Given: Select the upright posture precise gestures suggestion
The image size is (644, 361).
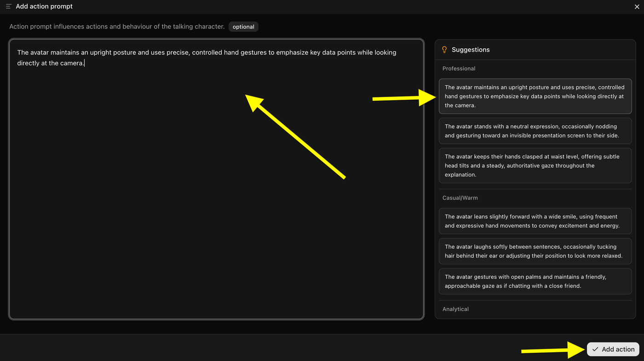Looking at the screenshot, I should [x=535, y=96].
